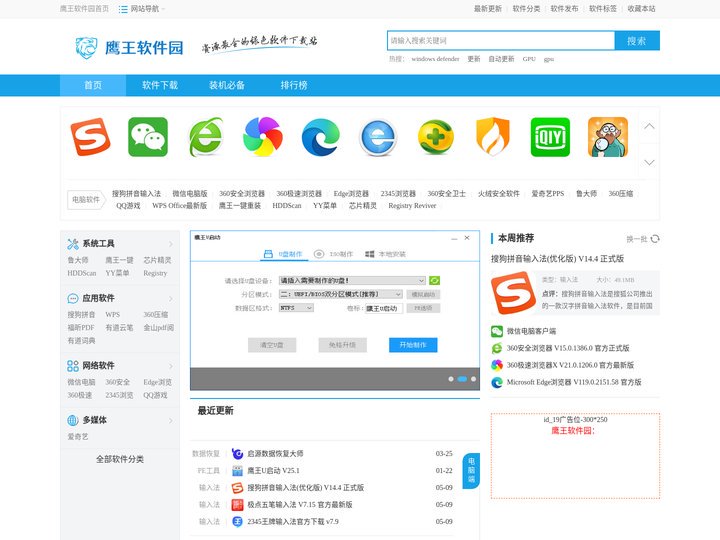720x540 pixels.
Task: Expand 应用软件 category arrow
Action: pyautogui.click(x=171, y=298)
